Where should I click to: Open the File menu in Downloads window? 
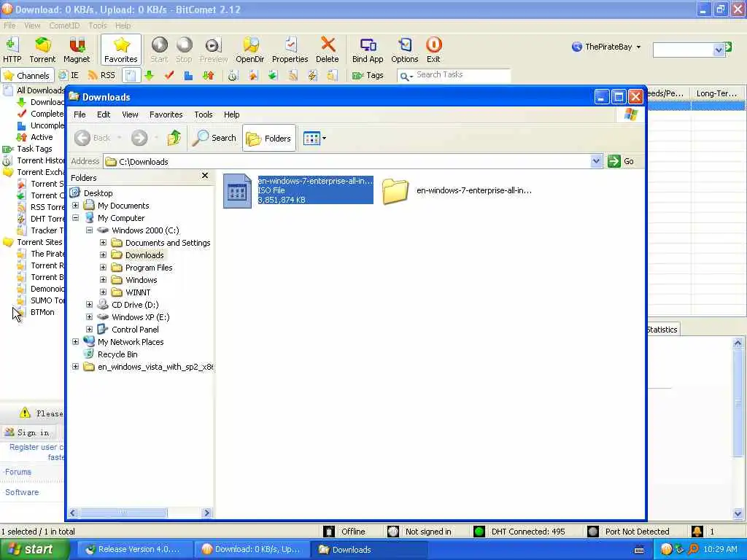80,114
